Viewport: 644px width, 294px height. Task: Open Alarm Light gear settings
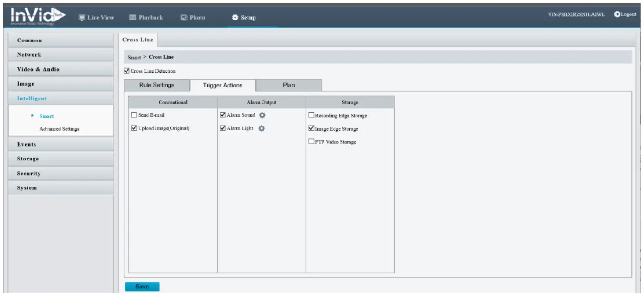tap(262, 128)
